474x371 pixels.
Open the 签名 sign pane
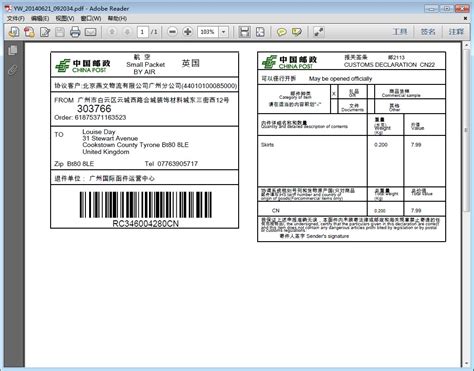tap(428, 32)
